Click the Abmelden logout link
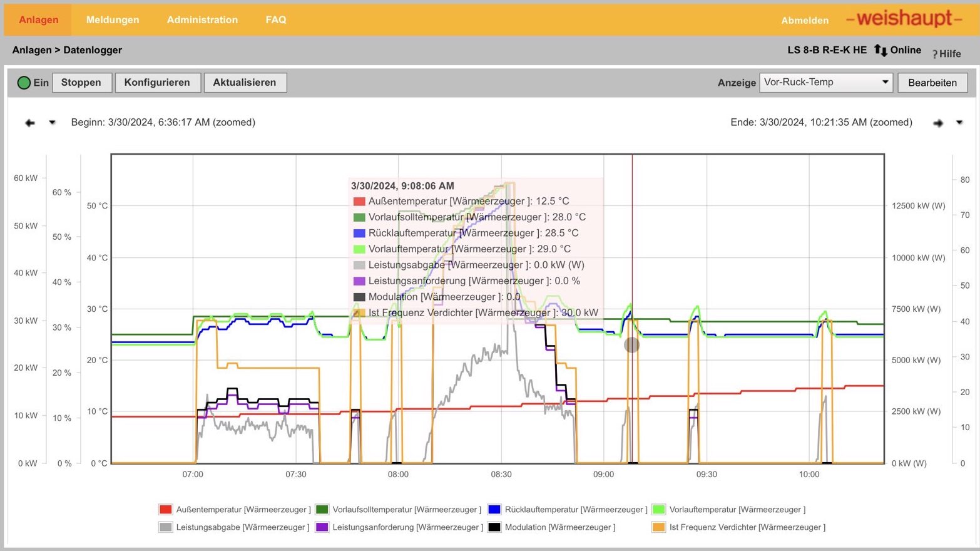Screen dimensions: 980x551 pyautogui.click(x=805, y=21)
